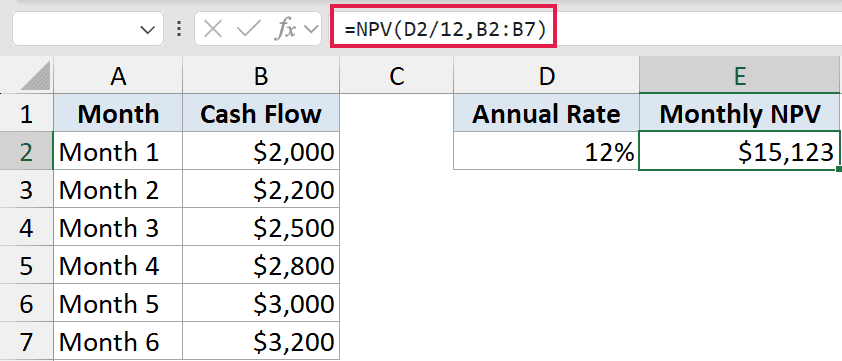Image resolution: width=842 pixels, height=361 pixels.
Task: Select column B header
Action: 261,76
